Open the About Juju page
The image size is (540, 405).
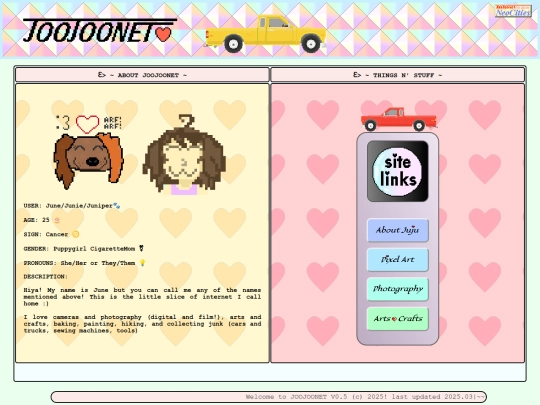(397, 230)
